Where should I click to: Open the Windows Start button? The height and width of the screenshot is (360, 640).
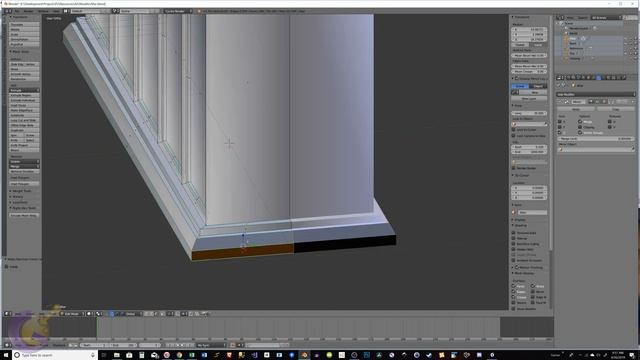[6, 355]
